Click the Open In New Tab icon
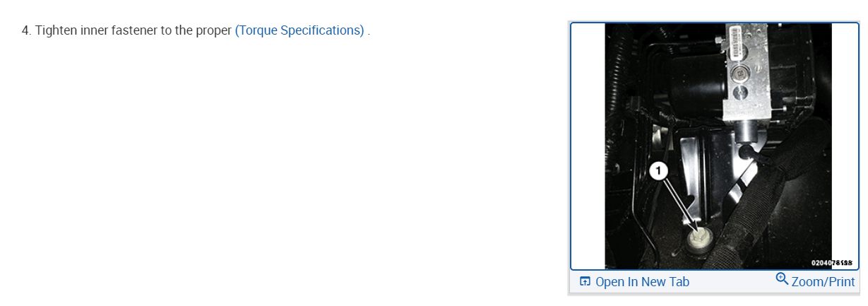 tap(584, 282)
